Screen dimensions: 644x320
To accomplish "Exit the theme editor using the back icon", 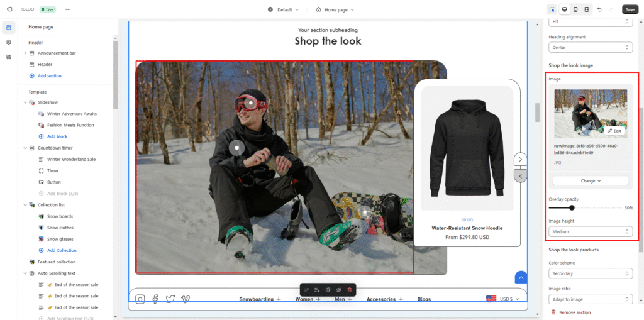I will [9, 9].
